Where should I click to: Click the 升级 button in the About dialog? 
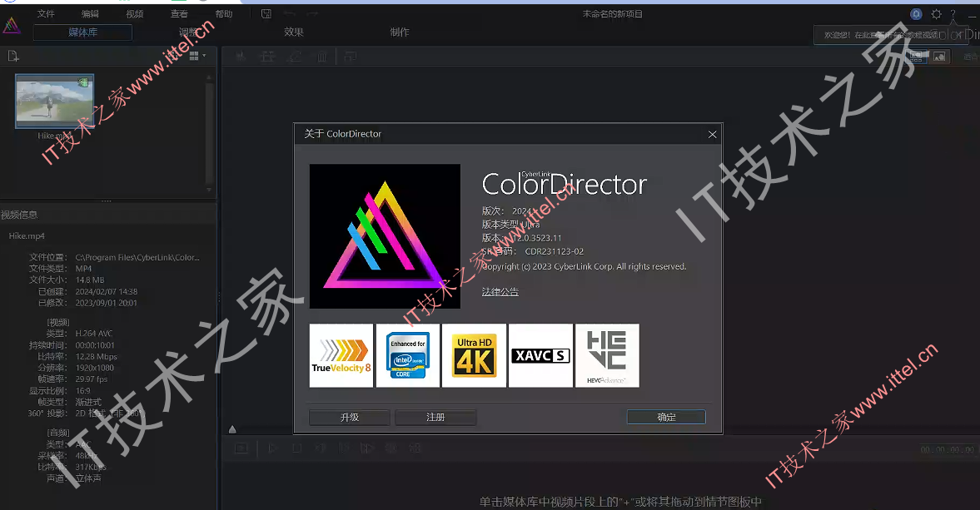pos(350,417)
